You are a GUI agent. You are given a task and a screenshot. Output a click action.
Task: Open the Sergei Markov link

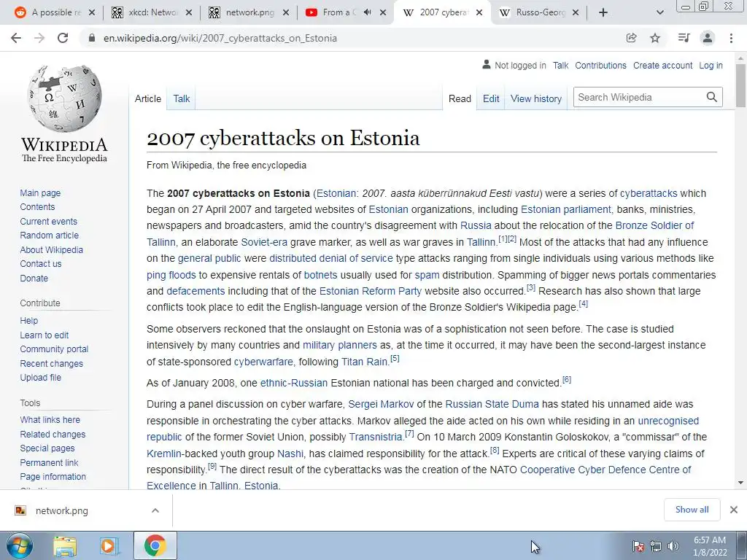coord(381,404)
